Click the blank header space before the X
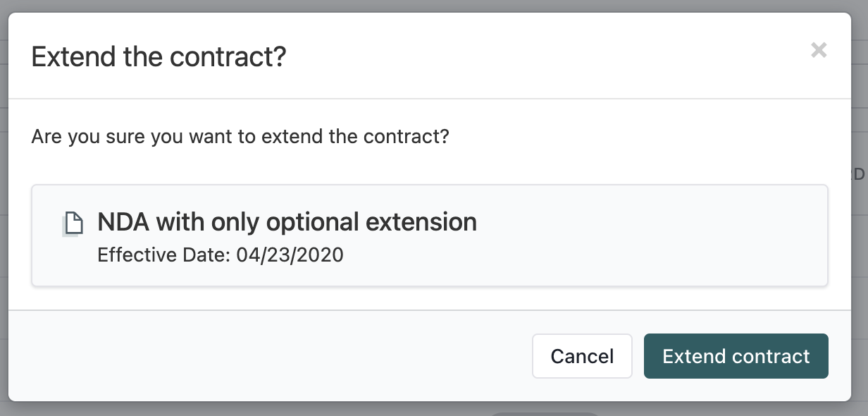The image size is (868, 416). click(550, 56)
